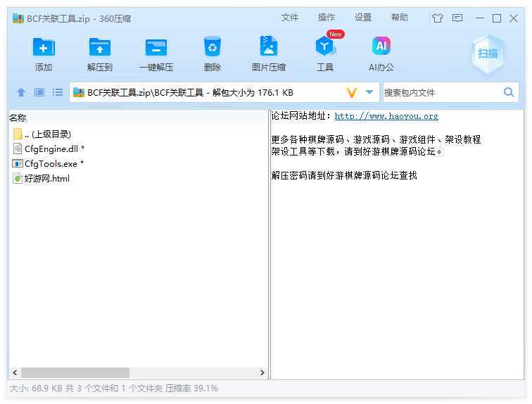Viewport: 532px width, 404px height.
Task: Open the www.haoyou.org forum link
Action: [x=386, y=116]
